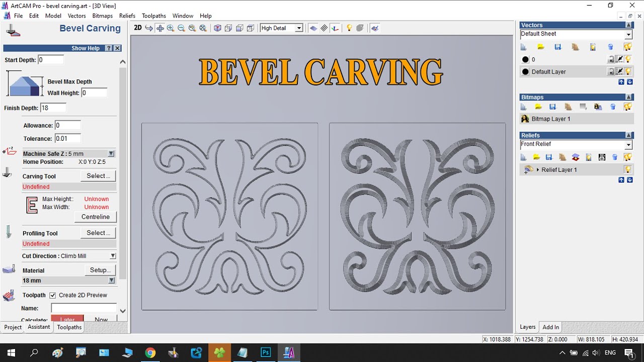Expand the 18 mm material section
Screen dimensions: 644x362
pyautogui.click(x=111, y=281)
